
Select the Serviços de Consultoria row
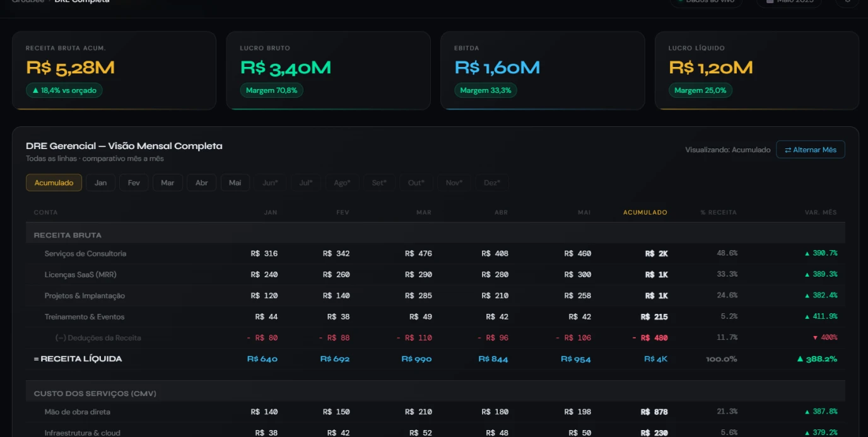435,253
